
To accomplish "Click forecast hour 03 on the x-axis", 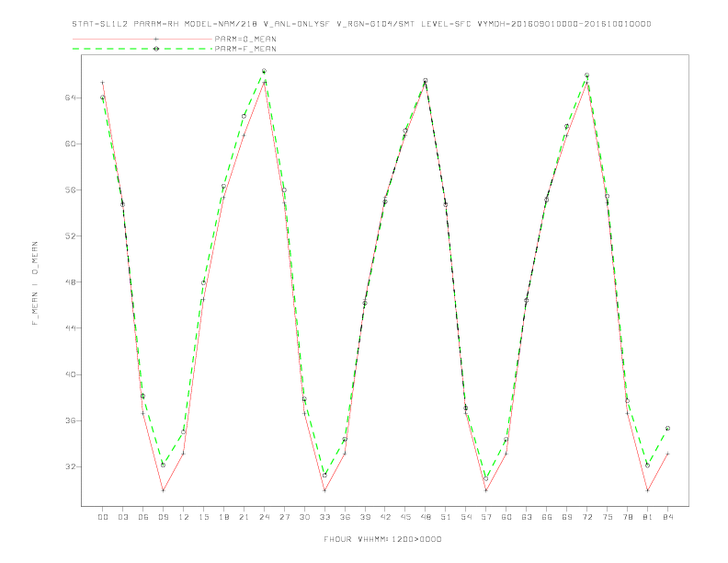I will (x=122, y=517).
